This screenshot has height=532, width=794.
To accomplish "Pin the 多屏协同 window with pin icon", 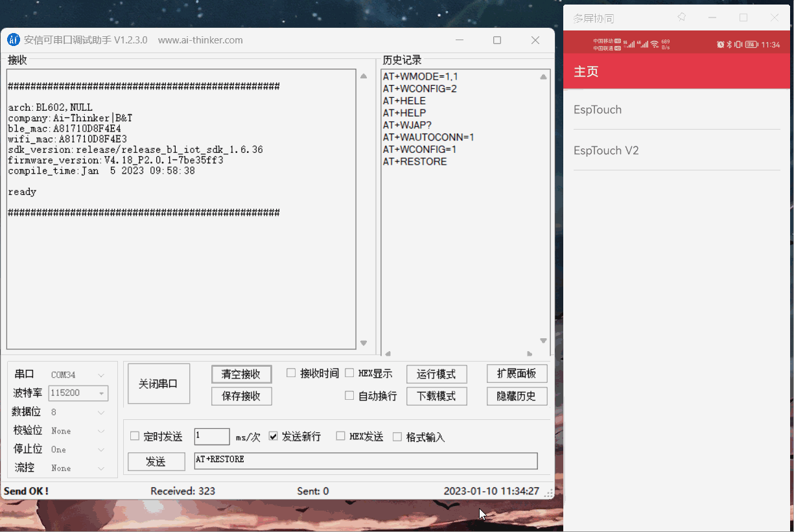I will 682,17.
